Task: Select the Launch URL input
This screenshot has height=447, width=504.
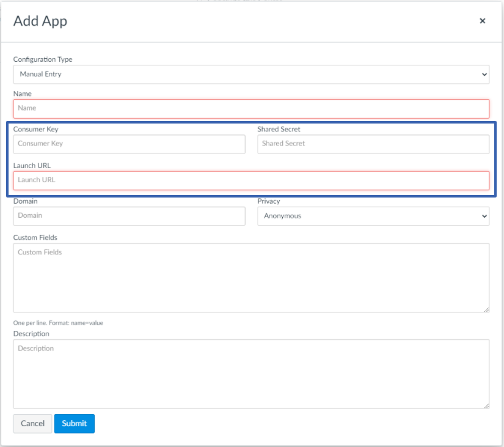Action: click(x=251, y=180)
